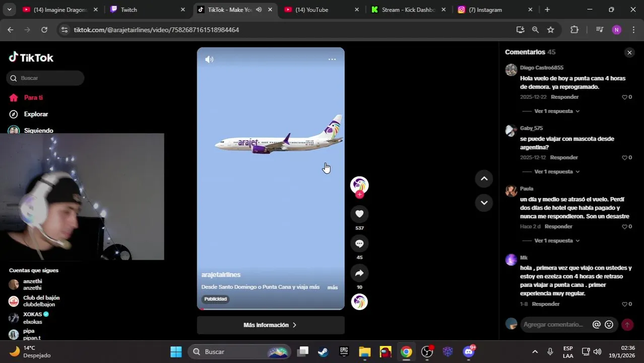Like Diego Castro6855's comment

(625, 97)
